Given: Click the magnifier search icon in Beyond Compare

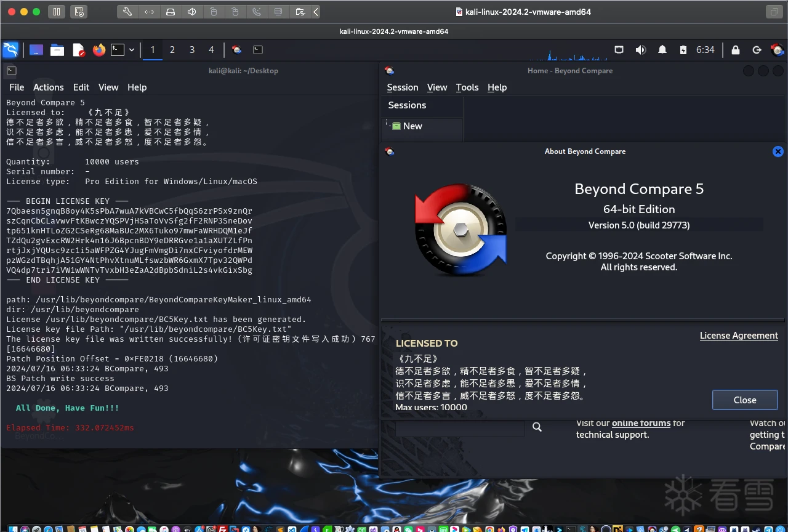Looking at the screenshot, I should tap(537, 427).
